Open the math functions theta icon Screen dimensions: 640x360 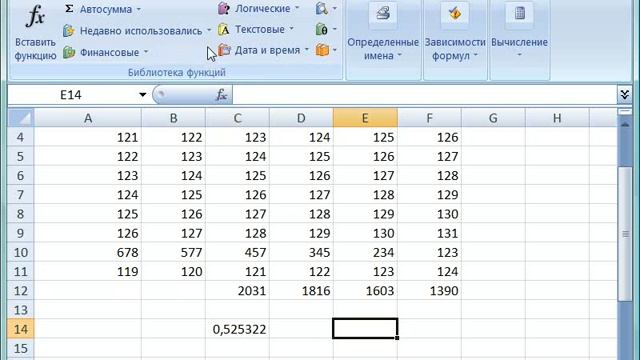pos(322,29)
